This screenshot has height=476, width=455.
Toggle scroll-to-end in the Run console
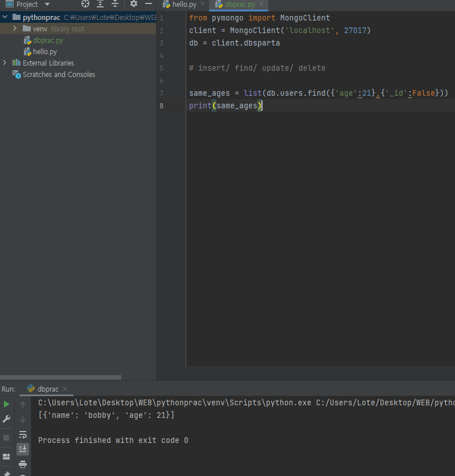23,449
